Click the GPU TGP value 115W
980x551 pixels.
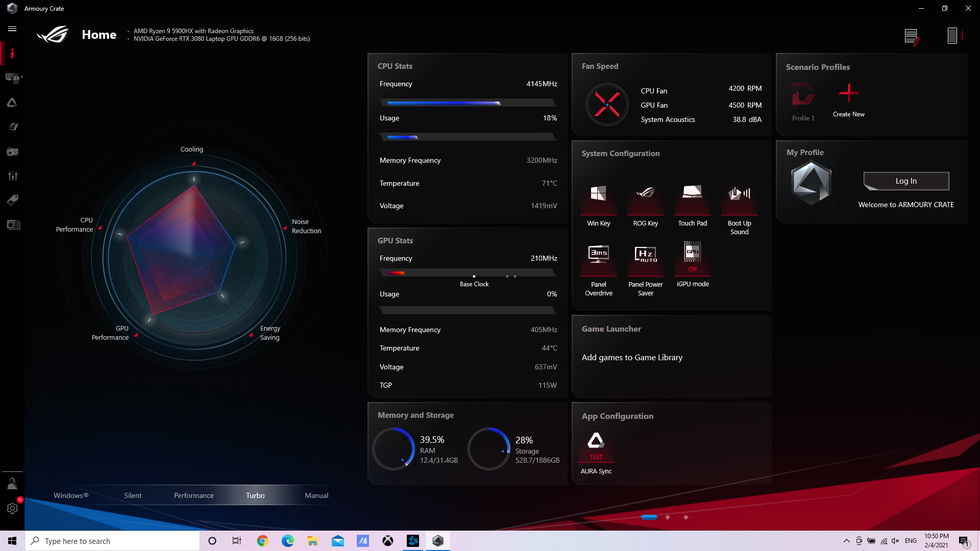point(547,385)
